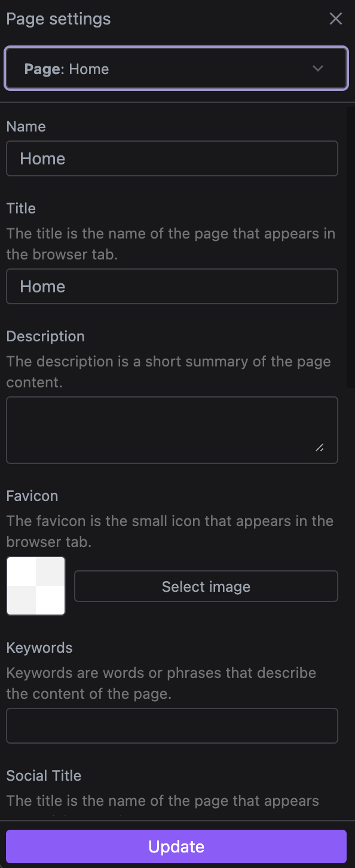Click the empty Keywords input field
Image resolution: width=355 pixels, height=868 pixels.
click(x=172, y=725)
